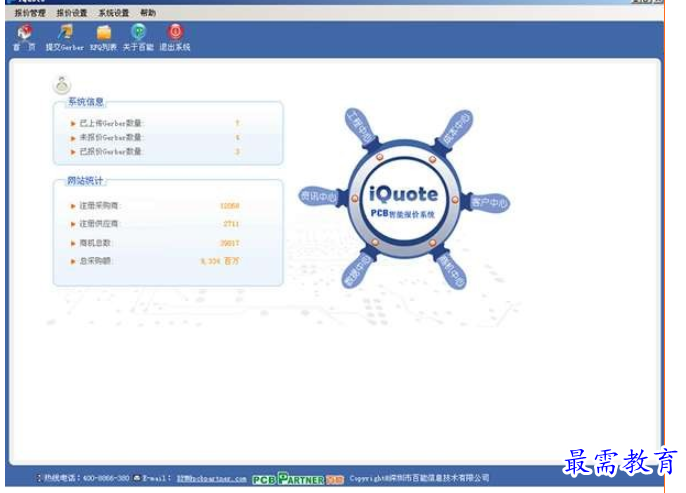Click the 已上传Gerber数量 row
This screenshot has height=493, width=686.
(x=155, y=123)
